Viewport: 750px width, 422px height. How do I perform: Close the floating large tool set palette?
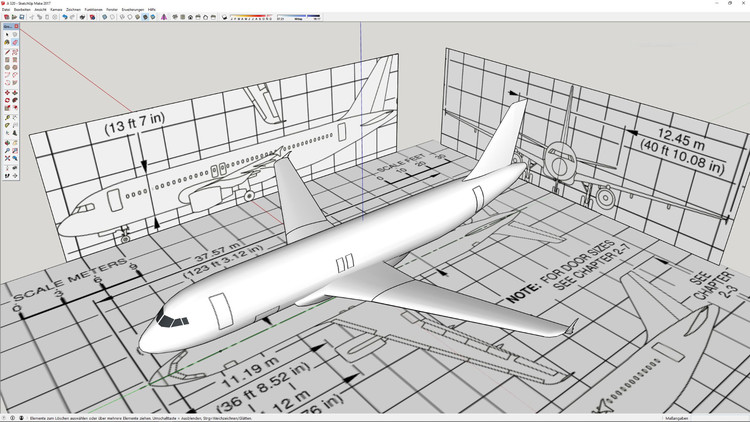(16, 26)
